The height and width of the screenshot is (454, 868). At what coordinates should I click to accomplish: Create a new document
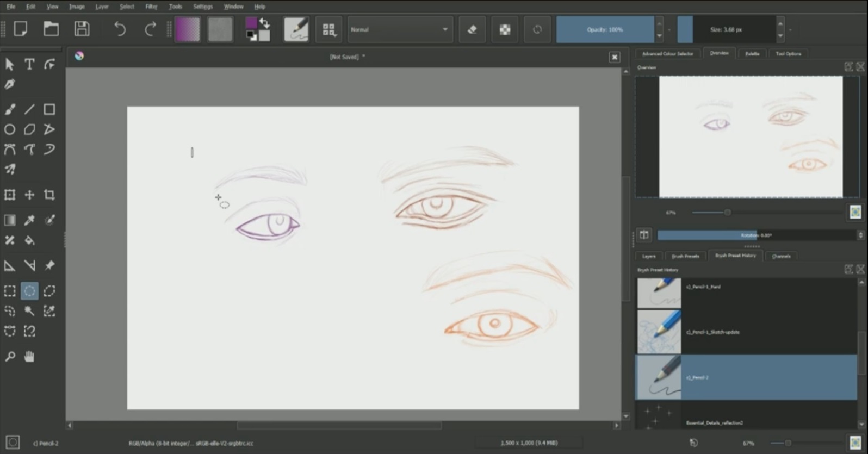[x=21, y=29]
